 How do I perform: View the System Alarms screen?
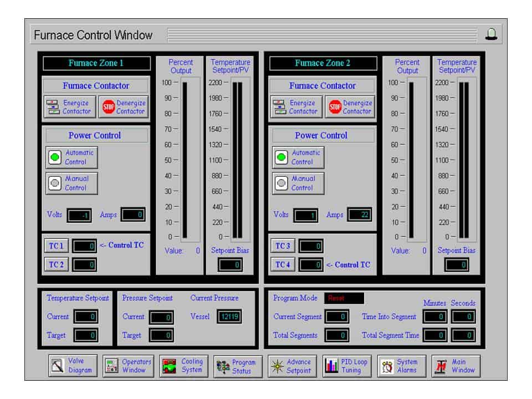401,366
